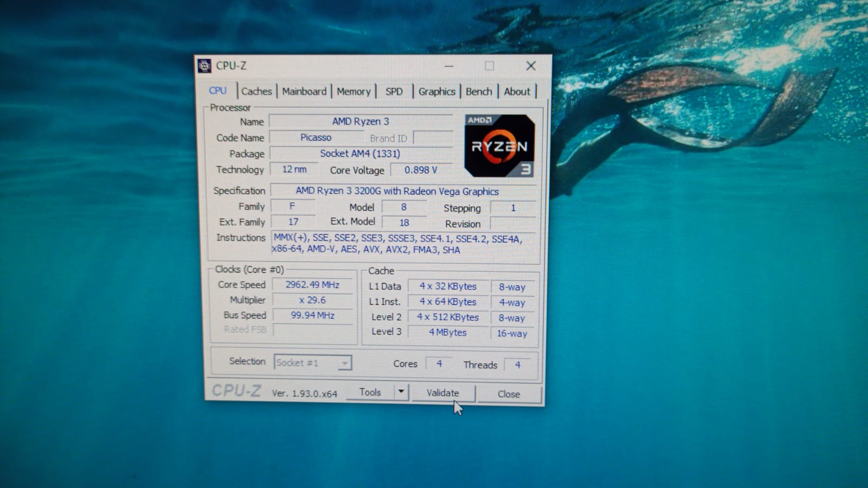Close the CPU-Z window with X
868x488 pixels.
[x=531, y=66]
